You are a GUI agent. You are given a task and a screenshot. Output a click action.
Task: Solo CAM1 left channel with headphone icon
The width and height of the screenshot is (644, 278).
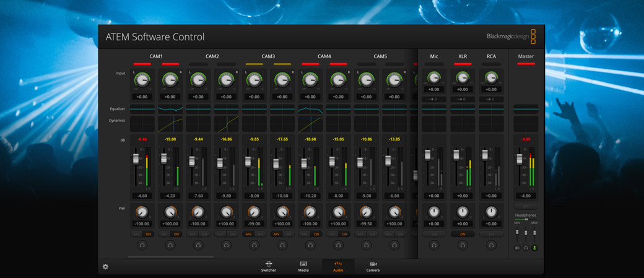tap(142, 245)
